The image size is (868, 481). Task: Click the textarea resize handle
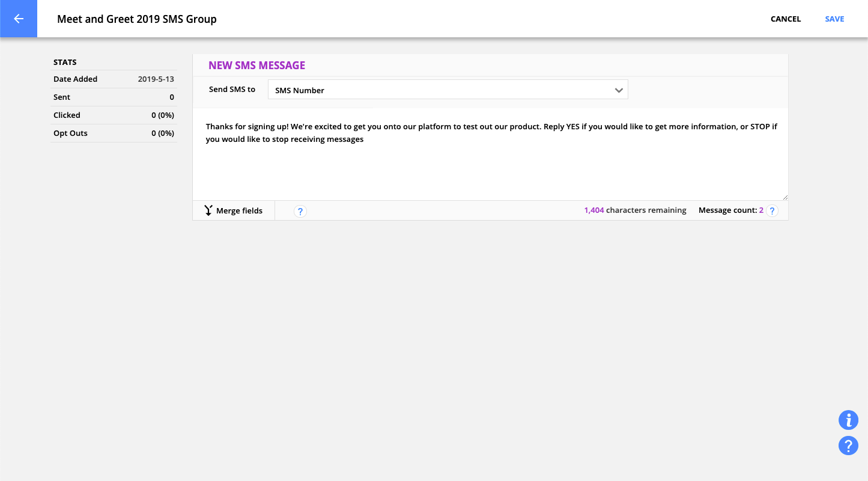pos(785,197)
